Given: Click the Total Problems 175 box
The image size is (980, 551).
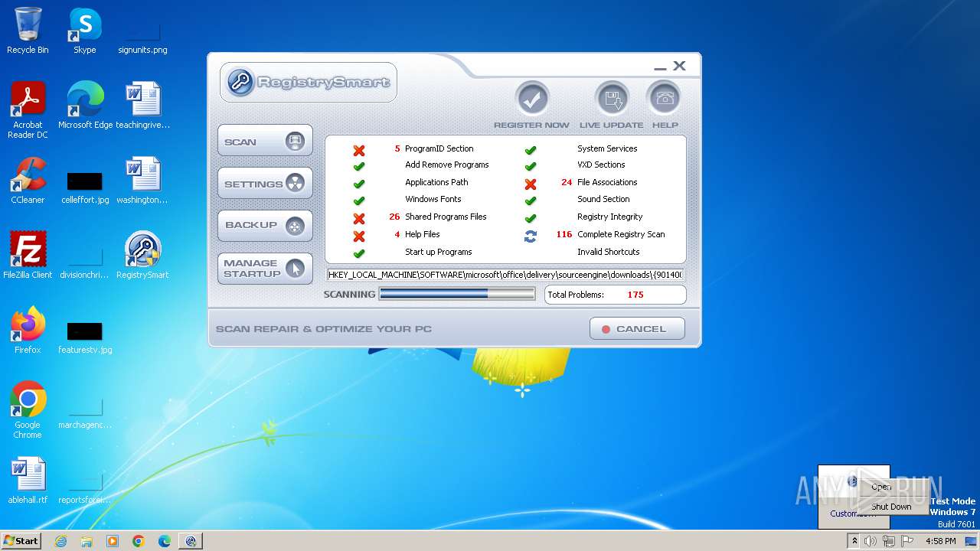Looking at the screenshot, I should click(x=615, y=295).
